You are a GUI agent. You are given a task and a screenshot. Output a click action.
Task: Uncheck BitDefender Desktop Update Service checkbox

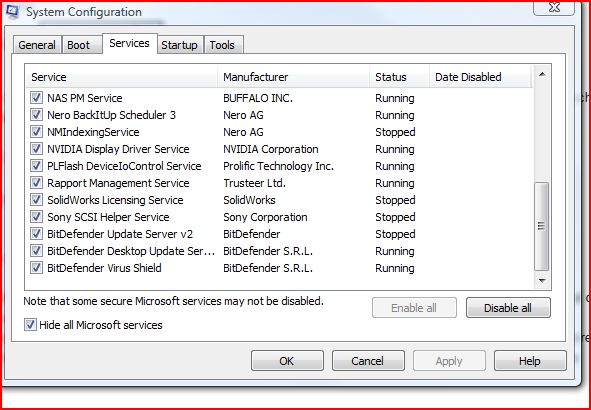click(36, 251)
